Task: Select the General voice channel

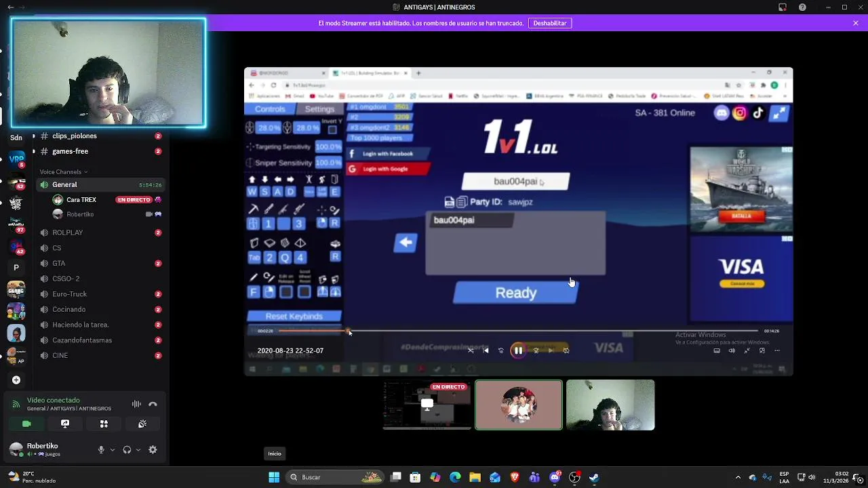Action: 99,184
